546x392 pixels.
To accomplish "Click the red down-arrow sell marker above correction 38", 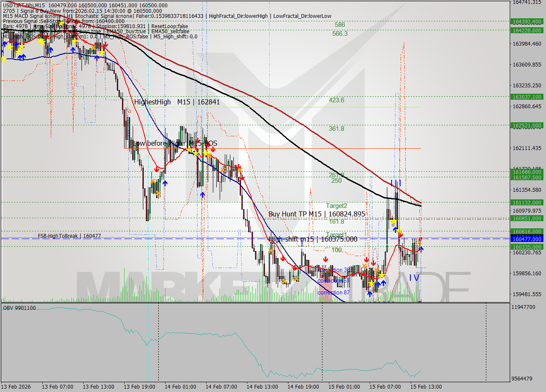I will (x=325, y=258).
